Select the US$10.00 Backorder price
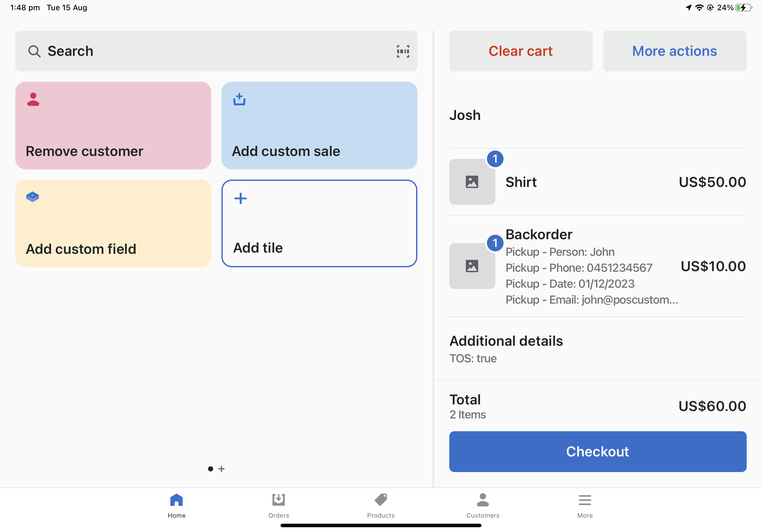 click(x=713, y=266)
